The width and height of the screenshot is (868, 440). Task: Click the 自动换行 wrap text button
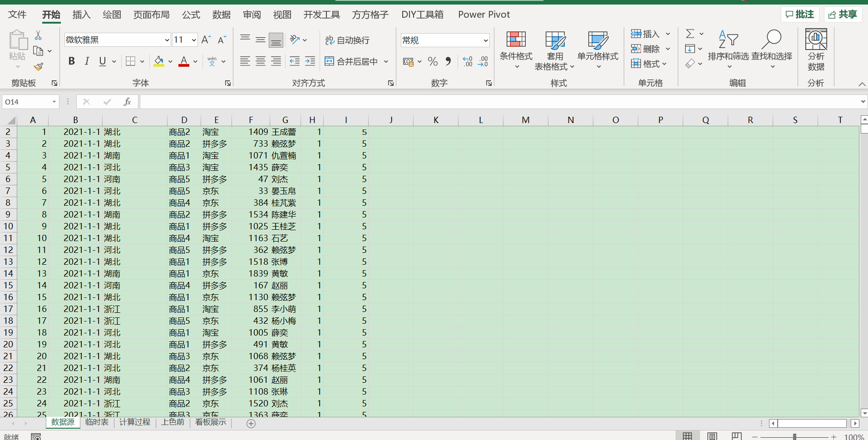pos(346,40)
